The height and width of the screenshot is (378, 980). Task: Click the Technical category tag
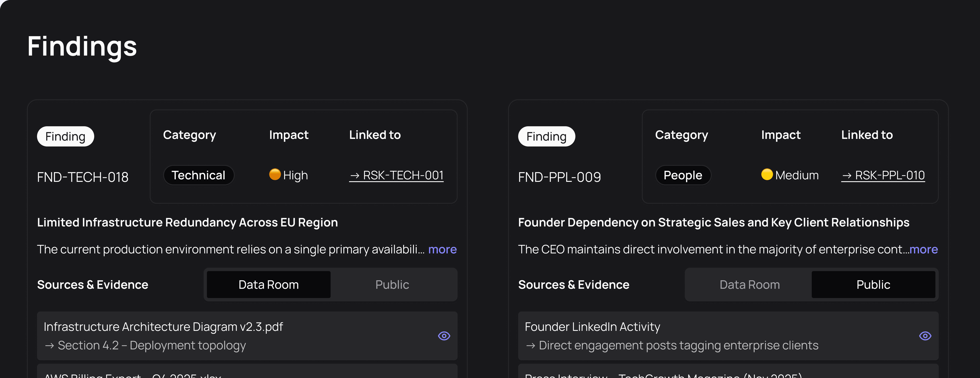pyautogui.click(x=198, y=175)
